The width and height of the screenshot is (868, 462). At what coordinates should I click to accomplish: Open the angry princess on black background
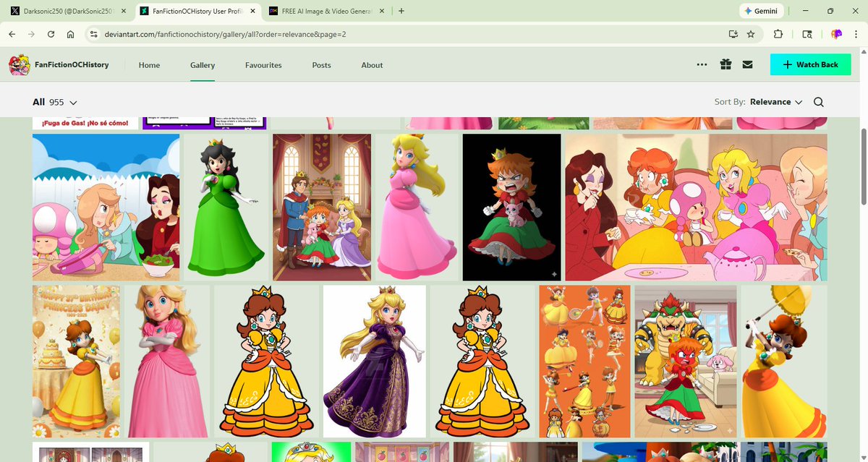pos(511,208)
